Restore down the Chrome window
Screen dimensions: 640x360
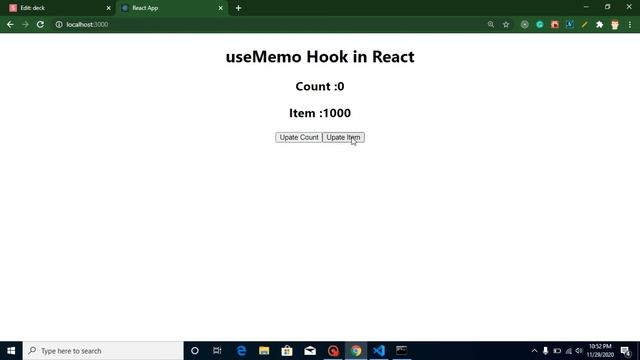click(607, 7)
